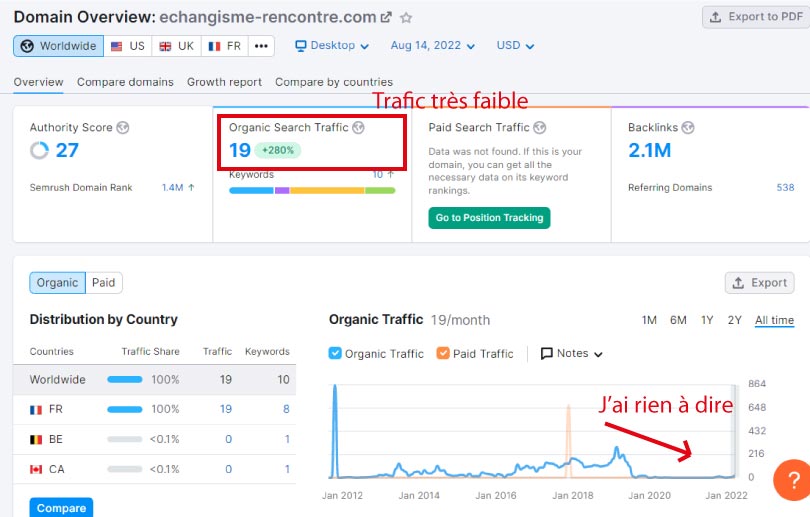Click Go to Position Tracking button
The width and height of the screenshot is (810, 517).
489,218
